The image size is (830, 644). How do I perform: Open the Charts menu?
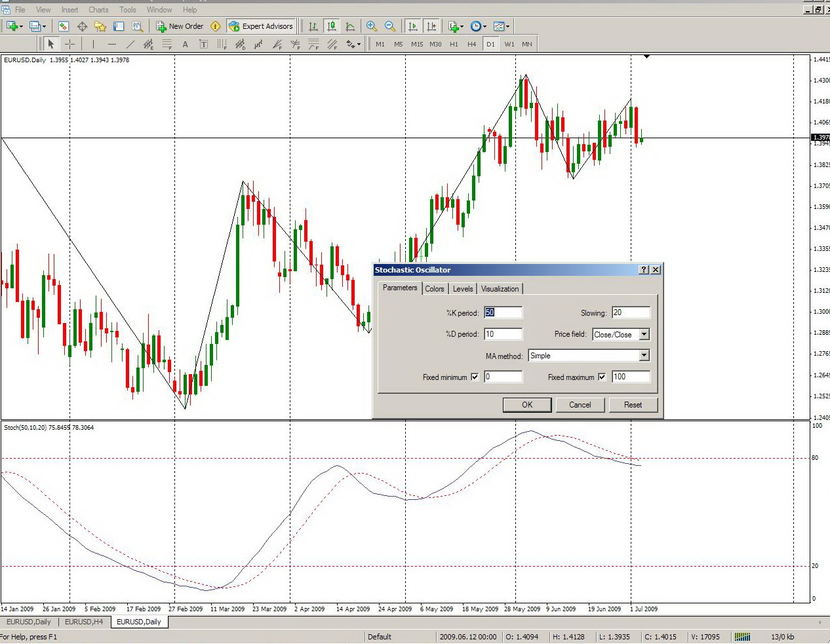(98, 10)
